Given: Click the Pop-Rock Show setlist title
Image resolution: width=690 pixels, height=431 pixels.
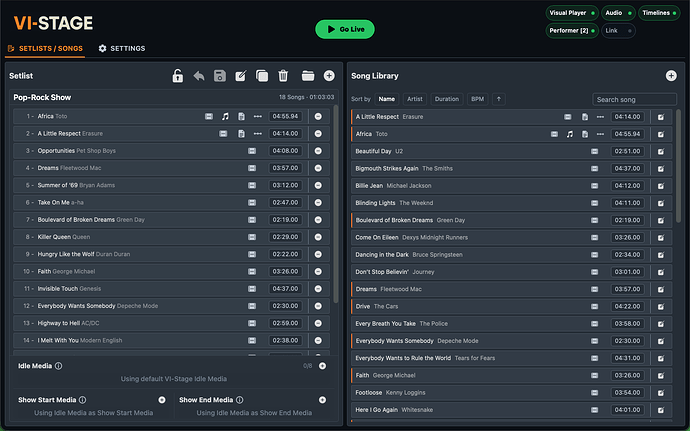Looking at the screenshot, I should click(42, 97).
